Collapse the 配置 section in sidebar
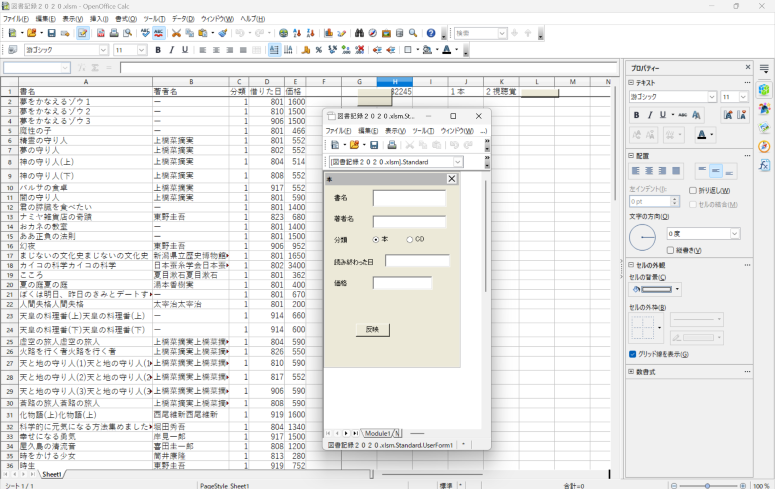 pos(632,156)
